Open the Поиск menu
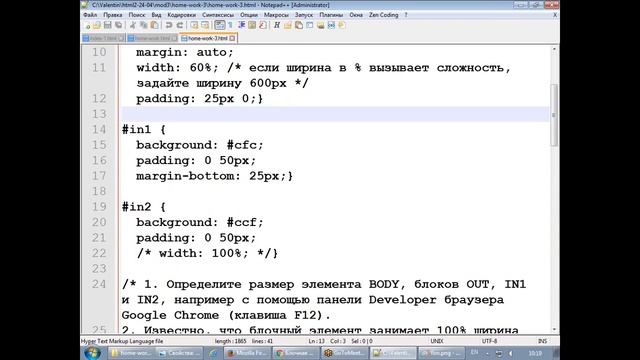Image resolution: width=640 pixels, height=360 pixels. click(137, 15)
